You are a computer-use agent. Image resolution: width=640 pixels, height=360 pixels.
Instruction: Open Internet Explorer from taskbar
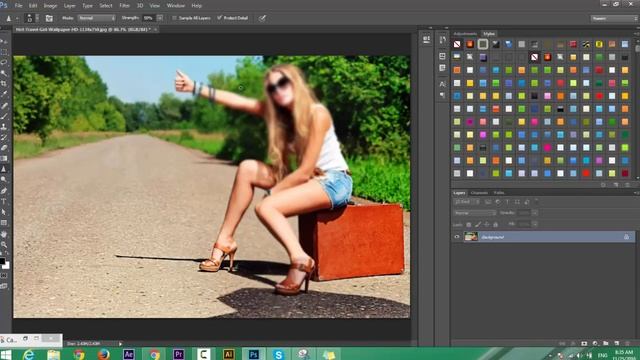(29, 354)
